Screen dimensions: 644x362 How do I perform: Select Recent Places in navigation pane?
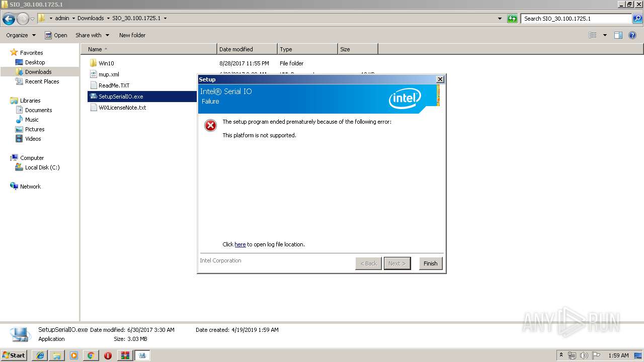click(x=42, y=81)
